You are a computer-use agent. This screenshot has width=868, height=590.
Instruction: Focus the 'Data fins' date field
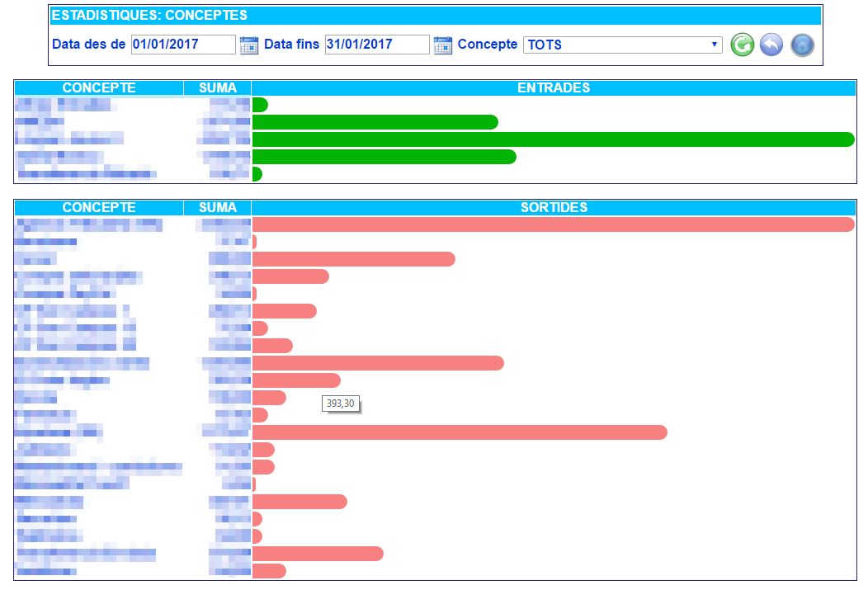coord(377,45)
